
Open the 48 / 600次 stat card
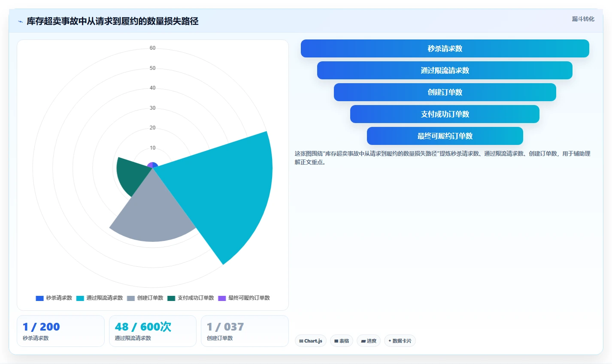pyautogui.click(x=153, y=331)
